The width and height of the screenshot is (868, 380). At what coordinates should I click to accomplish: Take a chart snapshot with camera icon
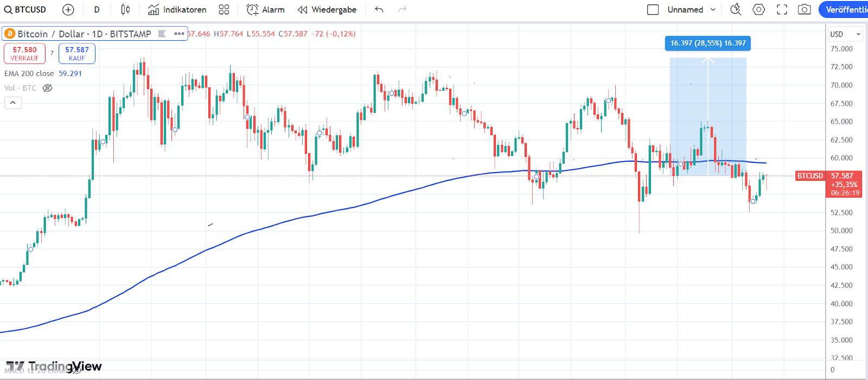tap(805, 10)
